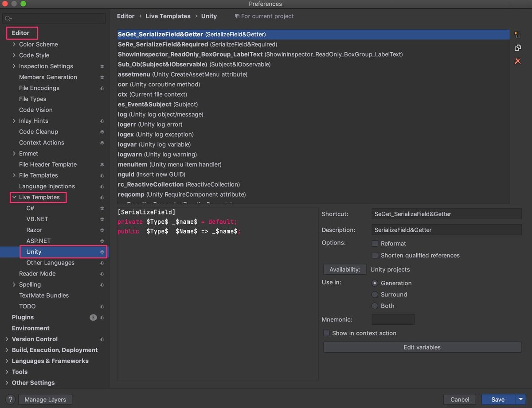This screenshot has width=532, height=408.
Task: Click layer icon beside File Templates
Action: tap(102, 175)
